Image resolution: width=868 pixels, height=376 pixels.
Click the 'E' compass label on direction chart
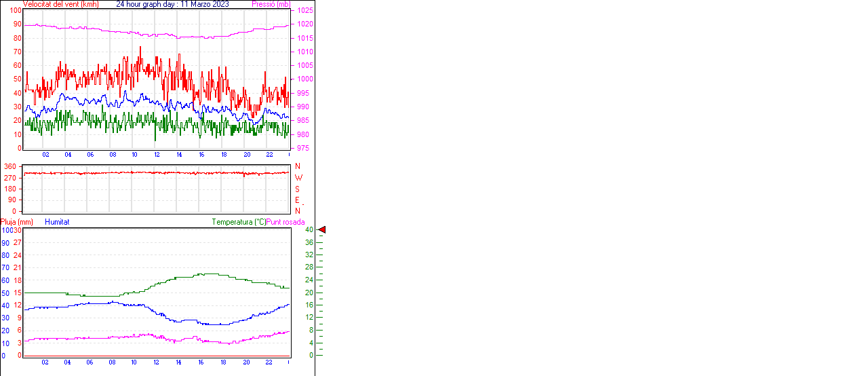point(298,200)
